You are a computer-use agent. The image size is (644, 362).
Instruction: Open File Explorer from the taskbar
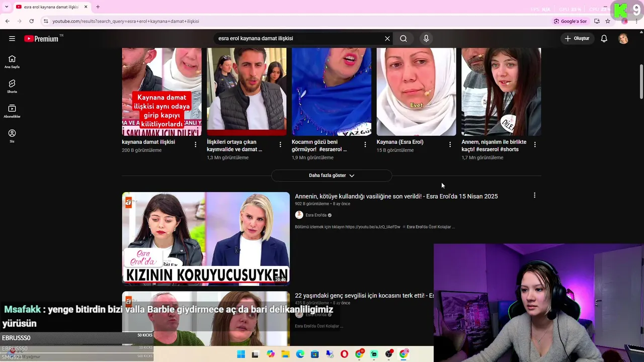[285, 354]
